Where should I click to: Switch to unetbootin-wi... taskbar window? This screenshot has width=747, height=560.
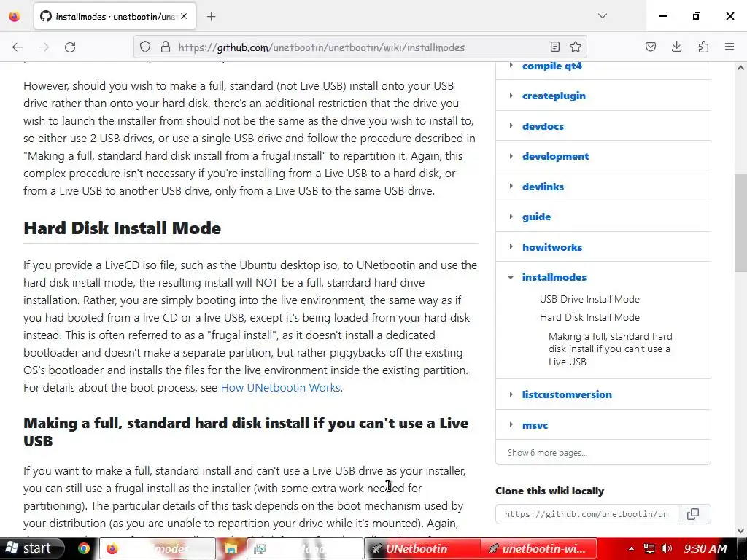click(x=538, y=548)
